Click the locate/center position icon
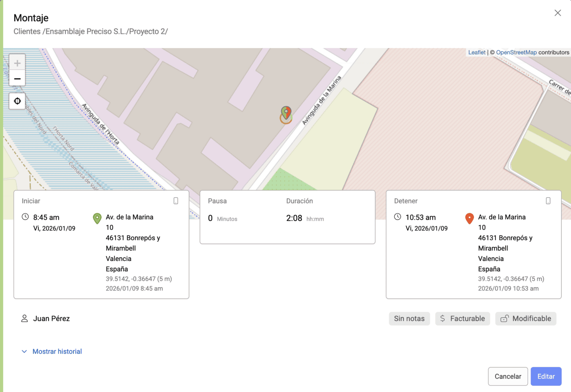Screen dimensions: 571x392 17,101
